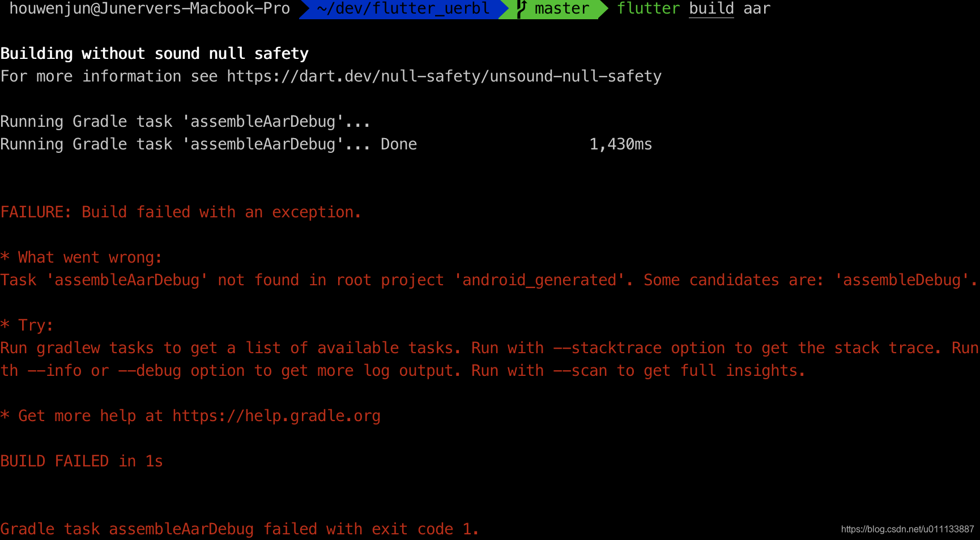Click the '1,430ms' timing value
Viewport: 980px width, 540px height.
point(621,144)
